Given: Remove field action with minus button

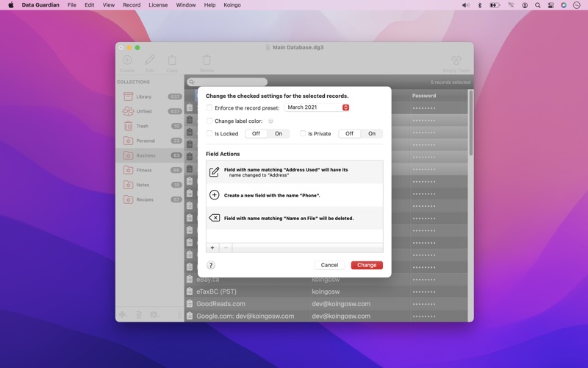Looking at the screenshot, I should 226,247.
